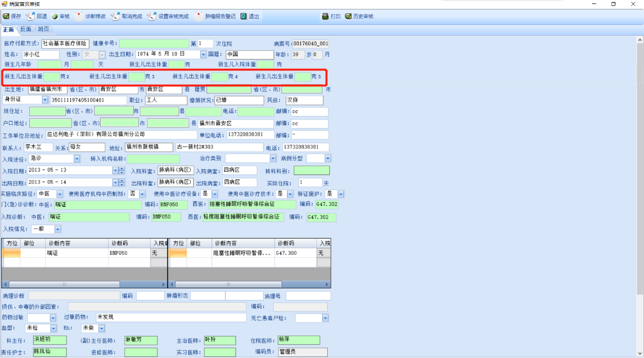Click the 婚姻状况 field showing 已婚
The image size is (644, 358).
click(x=239, y=100)
